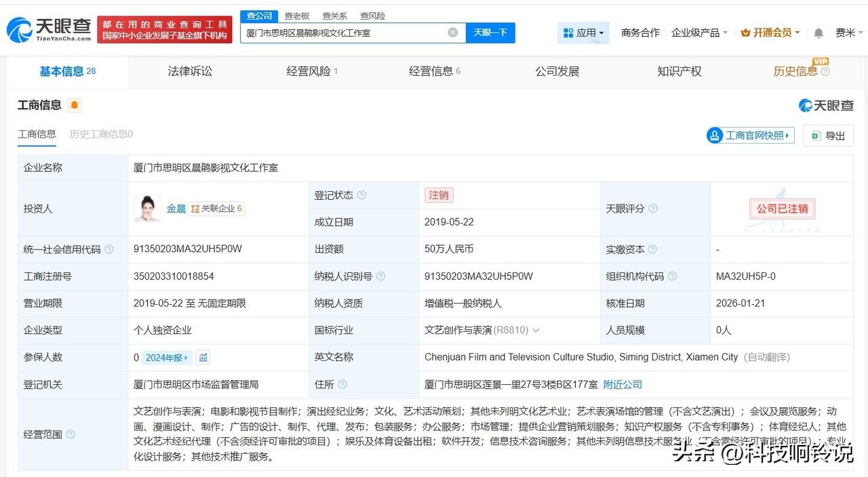Expand the 2024年报 annual report tag
Viewport: 868px width, 477px height.
tap(167, 357)
